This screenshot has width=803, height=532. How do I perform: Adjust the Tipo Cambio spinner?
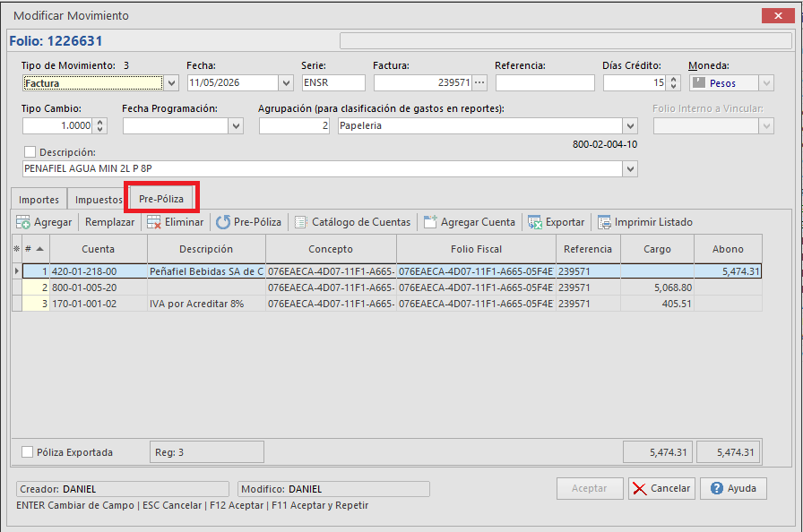(x=99, y=126)
